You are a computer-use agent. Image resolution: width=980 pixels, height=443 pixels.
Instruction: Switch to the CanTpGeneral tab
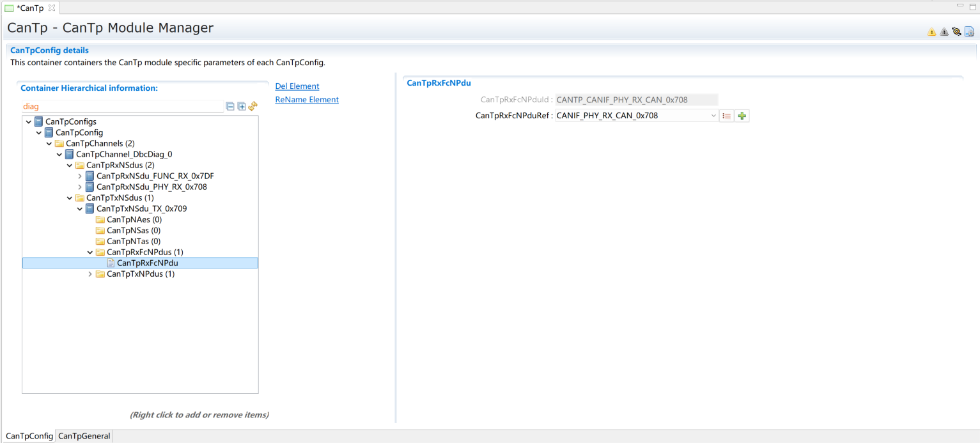point(84,436)
